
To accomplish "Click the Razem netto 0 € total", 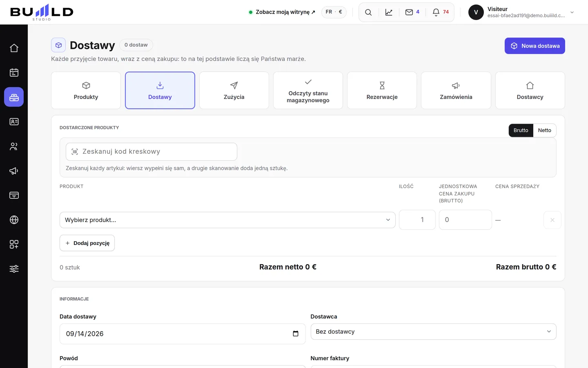I will click(x=288, y=267).
